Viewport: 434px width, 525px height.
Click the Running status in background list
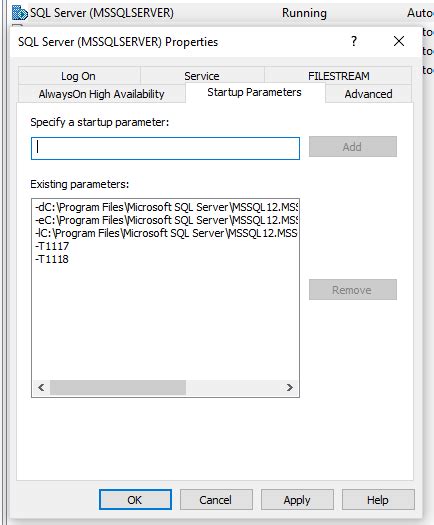(304, 13)
